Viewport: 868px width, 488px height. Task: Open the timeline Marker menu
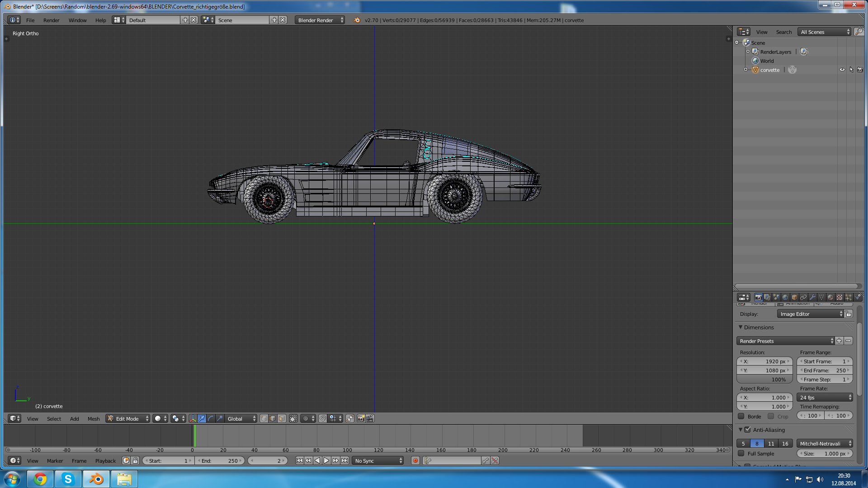click(55, 460)
